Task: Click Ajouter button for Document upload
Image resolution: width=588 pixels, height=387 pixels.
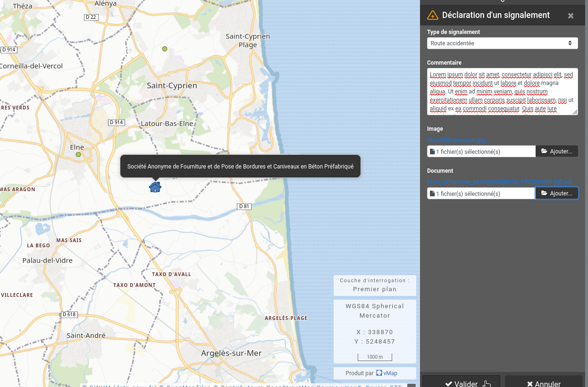Action: click(x=556, y=193)
